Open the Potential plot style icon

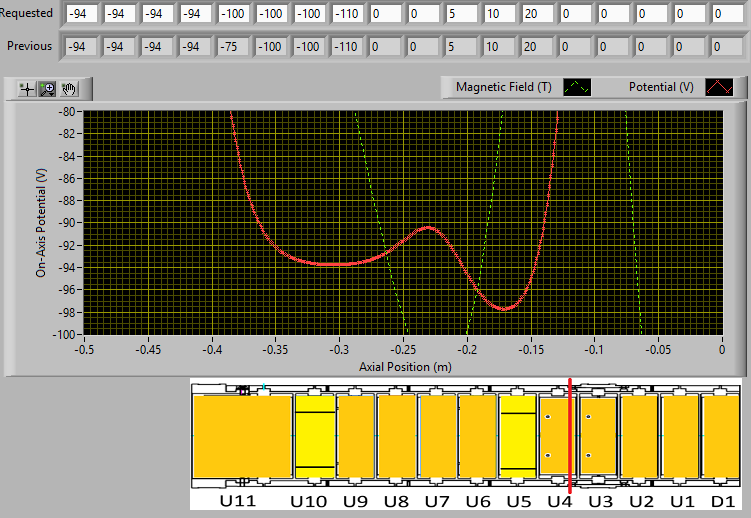pos(719,87)
